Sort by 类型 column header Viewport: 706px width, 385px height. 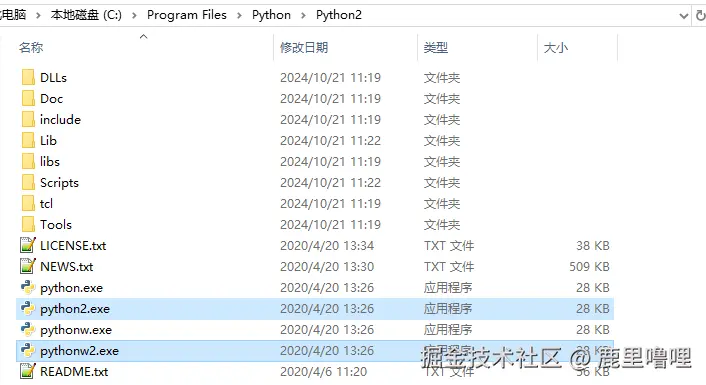(x=436, y=48)
